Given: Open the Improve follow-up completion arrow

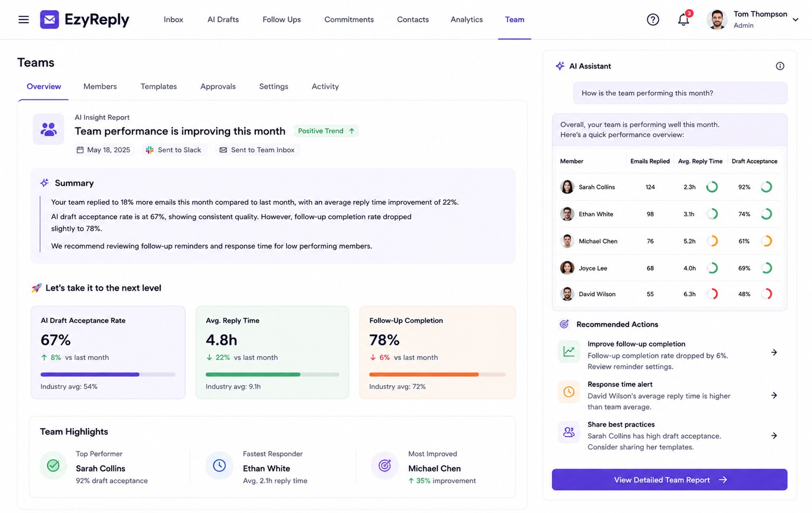Looking at the screenshot, I should coord(774,352).
